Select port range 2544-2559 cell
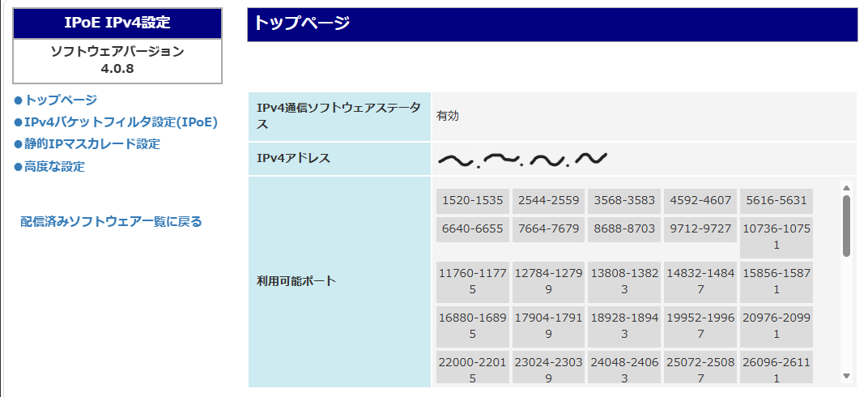This screenshot has height=397, width=868. click(548, 201)
